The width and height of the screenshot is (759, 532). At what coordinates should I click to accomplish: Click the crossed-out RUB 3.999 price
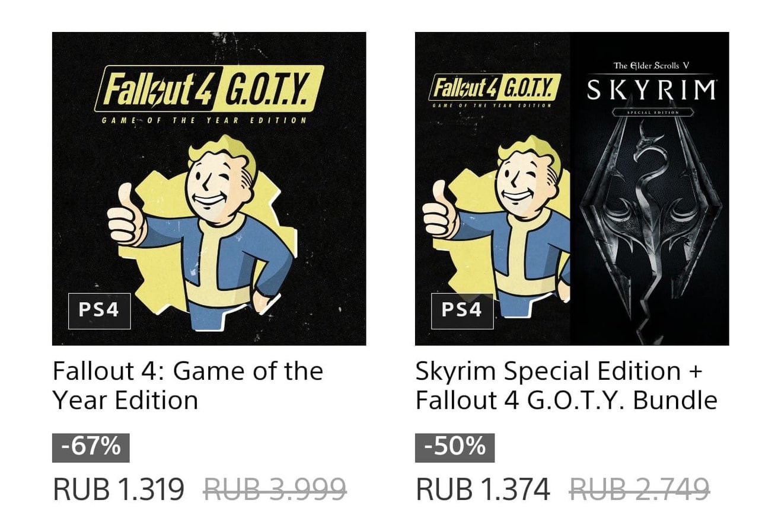click(275, 489)
